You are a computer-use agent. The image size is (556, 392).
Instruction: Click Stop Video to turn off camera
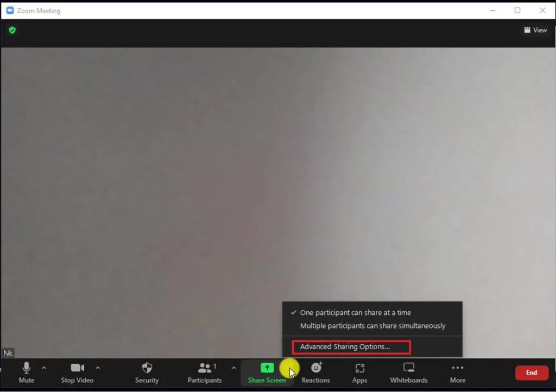[x=77, y=372]
